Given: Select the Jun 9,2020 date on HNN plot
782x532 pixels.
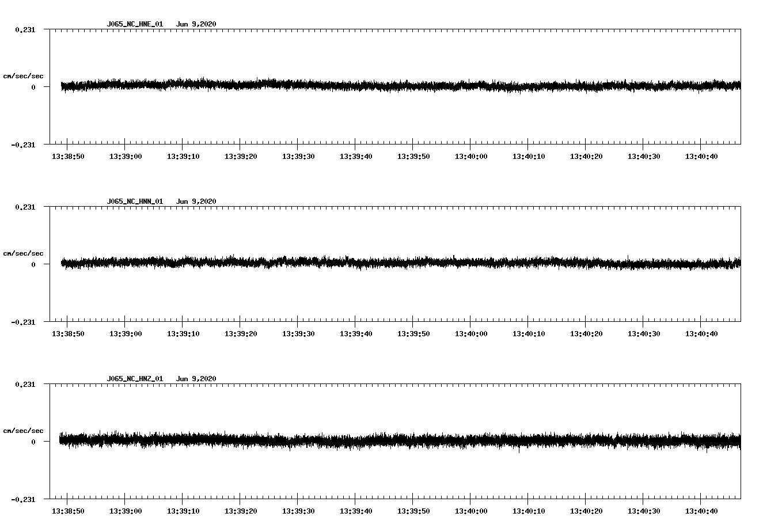Looking at the screenshot, I should click(196, 202).
